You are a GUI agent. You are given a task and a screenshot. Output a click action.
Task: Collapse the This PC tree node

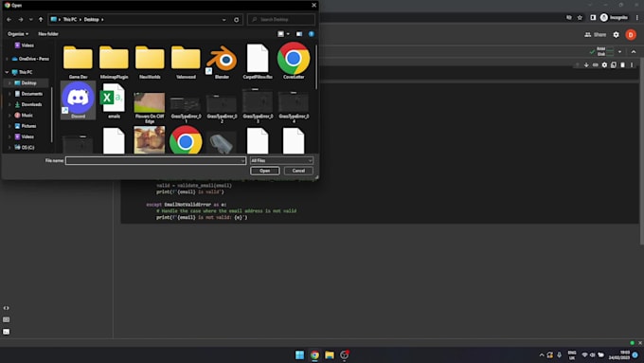pyautogui.click(x=7, y=72)
